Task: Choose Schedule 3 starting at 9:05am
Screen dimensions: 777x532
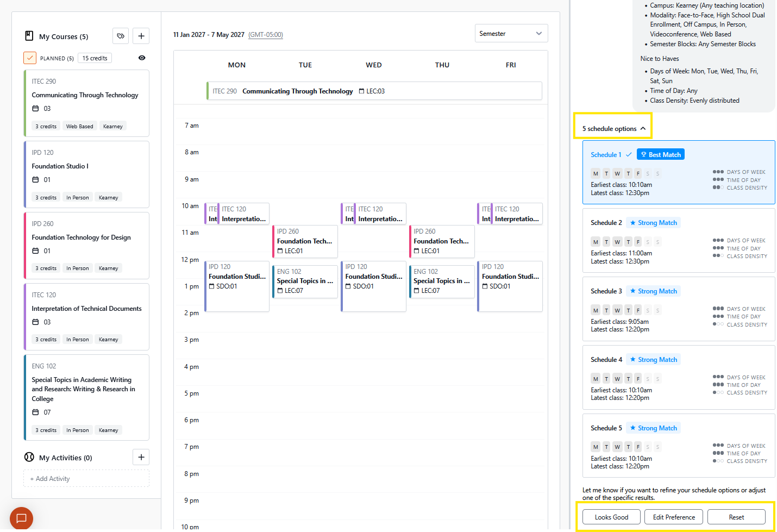Action: point(679,309)
